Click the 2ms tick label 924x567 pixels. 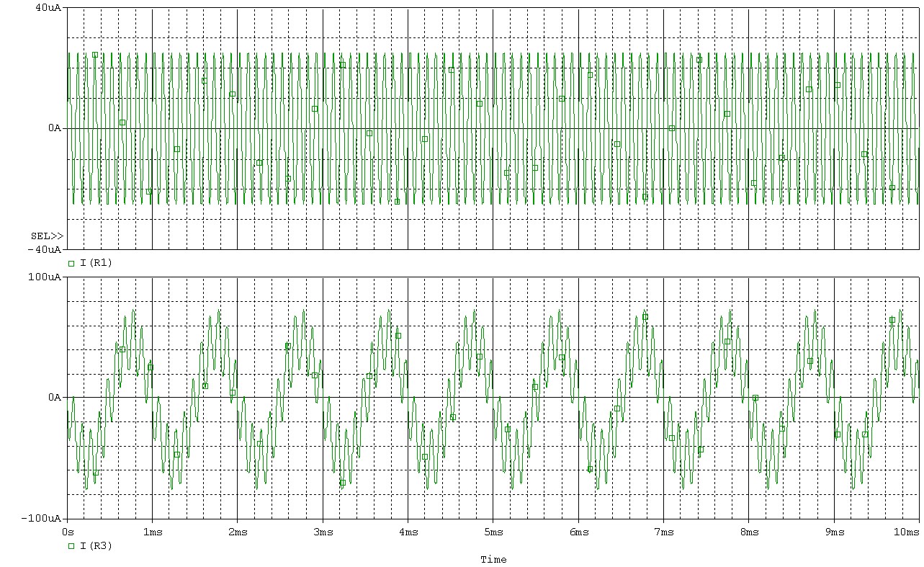coord(238,532)
